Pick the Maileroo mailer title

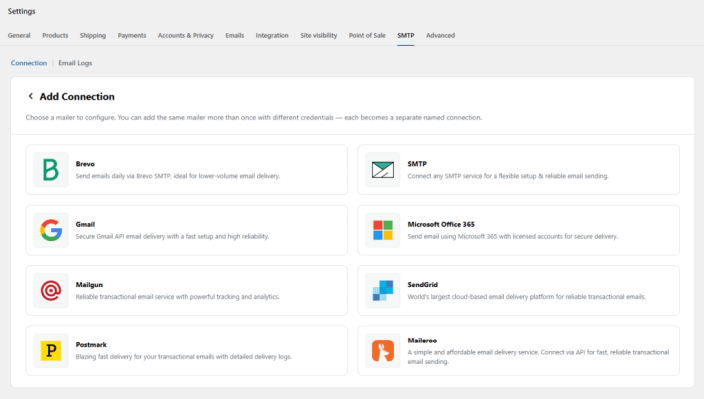coord(422,340)
